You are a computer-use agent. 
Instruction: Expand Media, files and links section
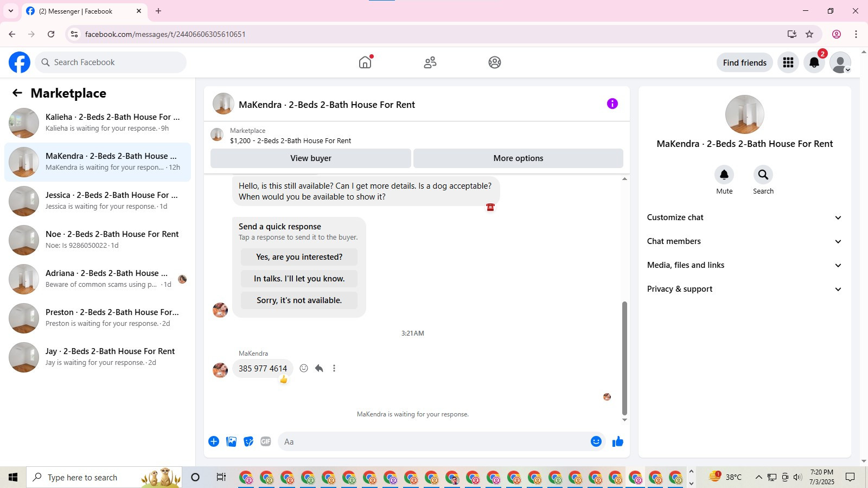pos(744,265)
